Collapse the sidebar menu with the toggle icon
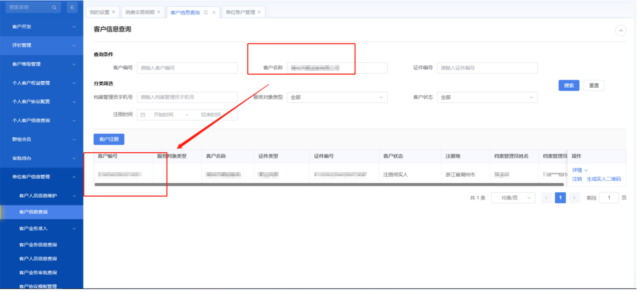The height and width of the screenshot is (292, 644). [72, 8]
